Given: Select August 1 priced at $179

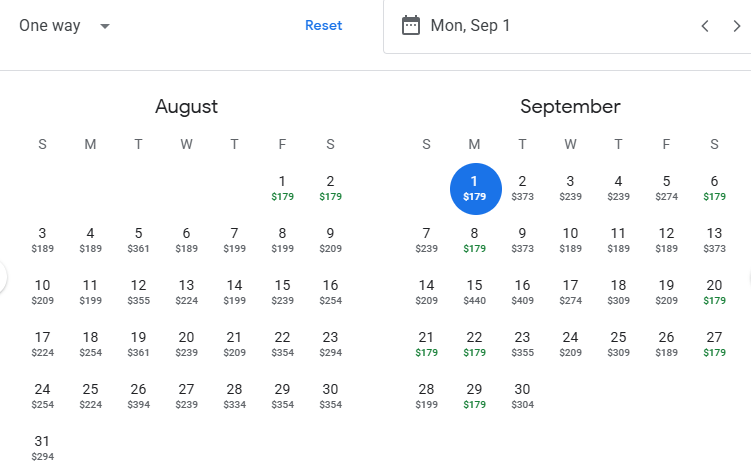Looking at the screenshot, I should (282, 188).
